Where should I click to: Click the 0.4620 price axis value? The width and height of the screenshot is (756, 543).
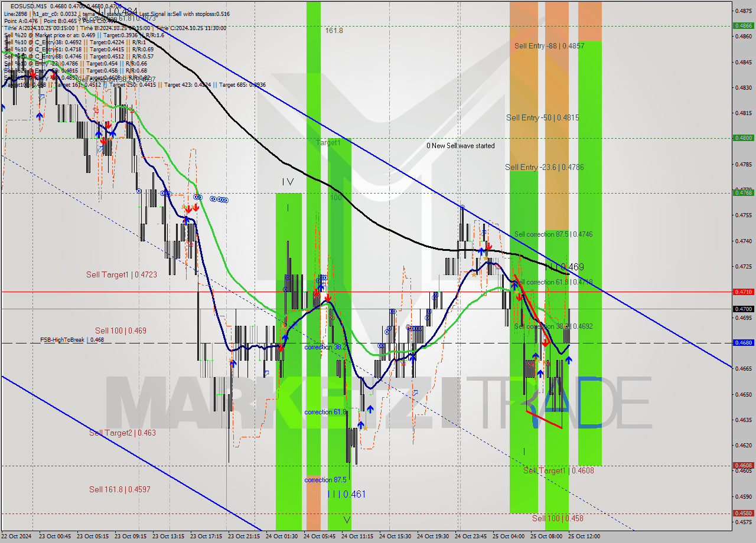click(x=744, y=445)
